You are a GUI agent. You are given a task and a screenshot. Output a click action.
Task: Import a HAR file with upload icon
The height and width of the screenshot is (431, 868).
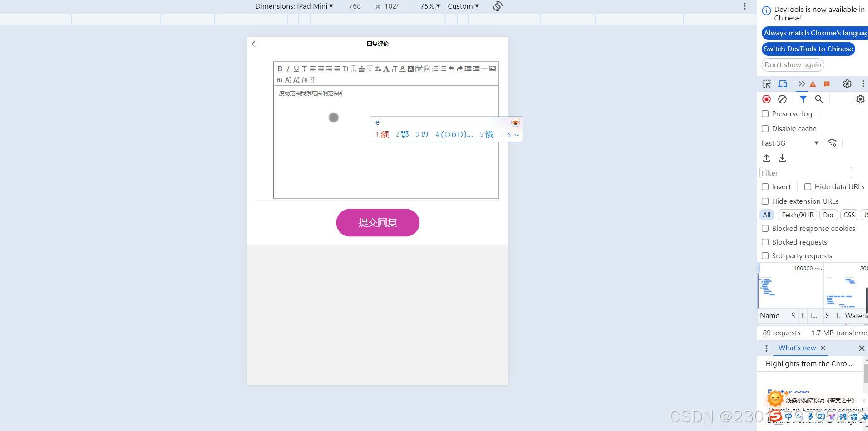pyautogui.click(x=766, y=158)
